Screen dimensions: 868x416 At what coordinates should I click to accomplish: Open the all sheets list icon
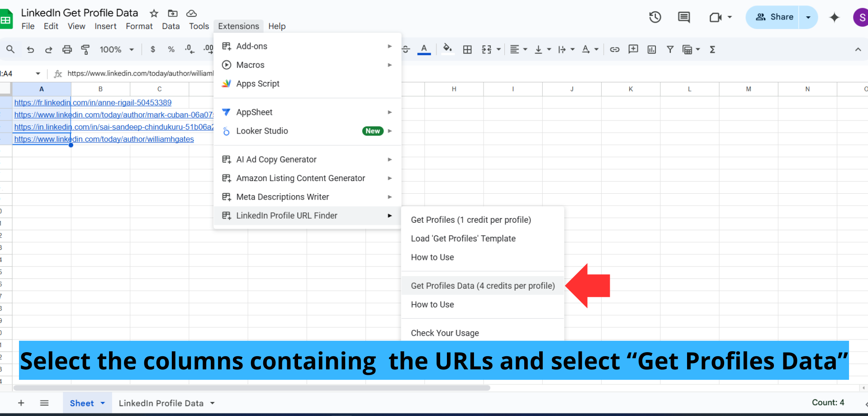[x=44, y=403]
